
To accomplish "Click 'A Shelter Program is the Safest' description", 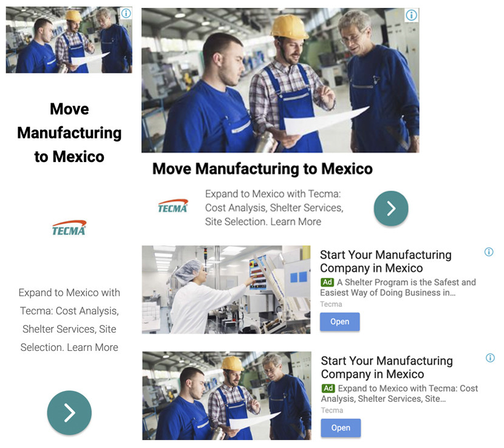I will pos(398,288).
